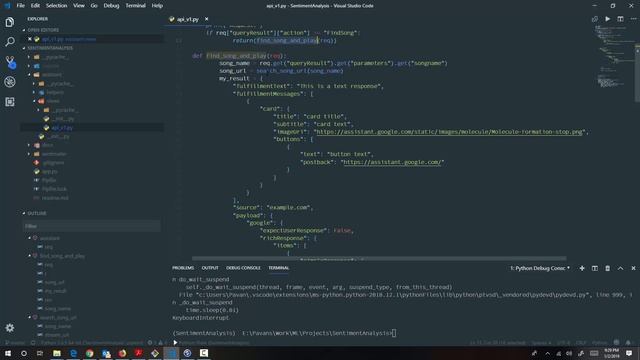Click the code minimap
The width and height of the screenshot is (640, 360).
(612, 55)
